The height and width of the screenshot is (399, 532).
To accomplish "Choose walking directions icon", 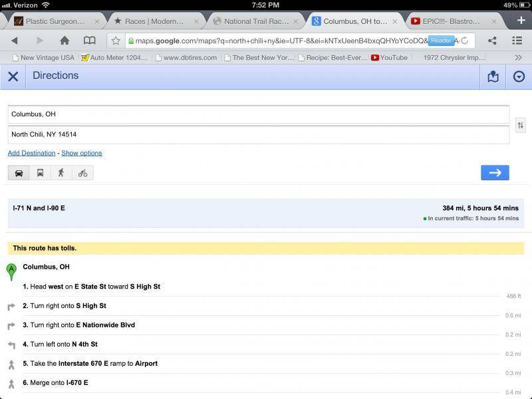I will [61, 173].
